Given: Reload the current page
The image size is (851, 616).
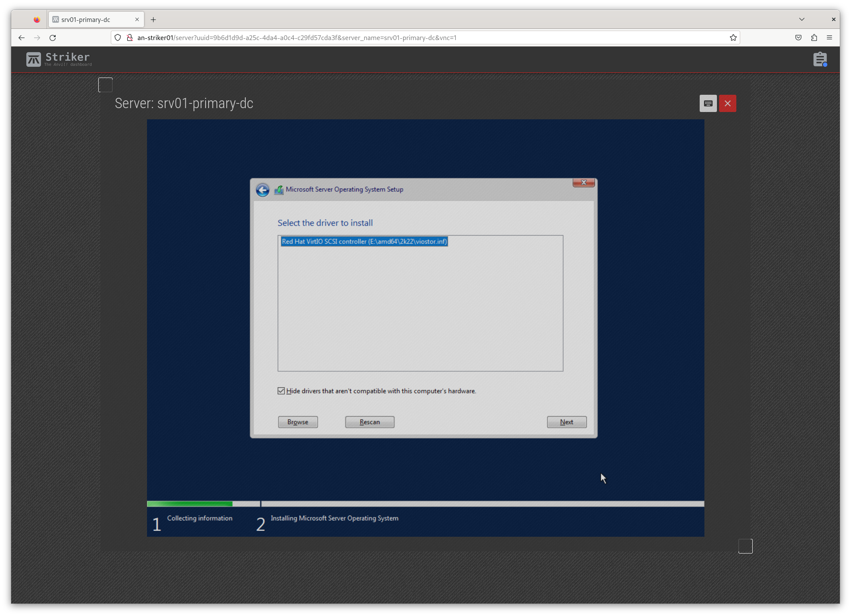Looking at the screenshot, I should point(53,38).
